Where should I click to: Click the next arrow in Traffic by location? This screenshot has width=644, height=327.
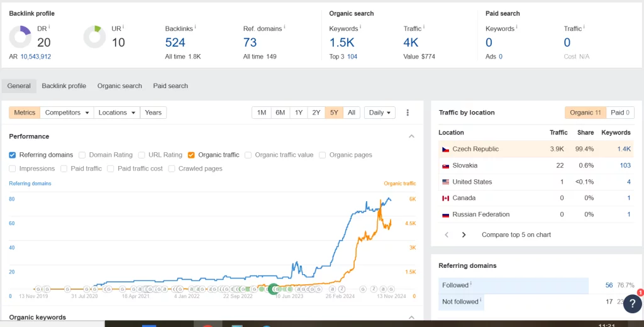click(464, 235)
